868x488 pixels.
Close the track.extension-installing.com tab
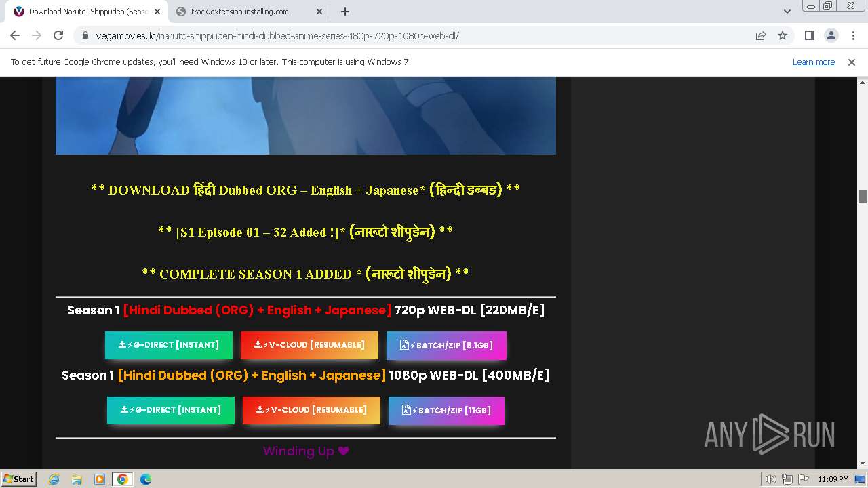point(319,12)
